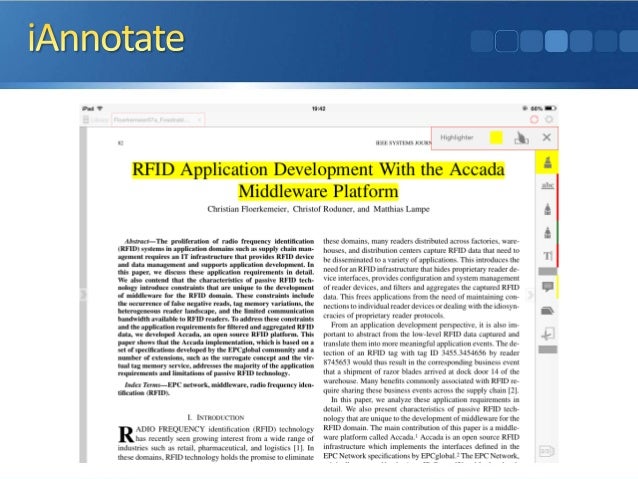Viewport: 638px width, 479px height.
Task: Close the open document tab
Action: (x=200, y=120)
